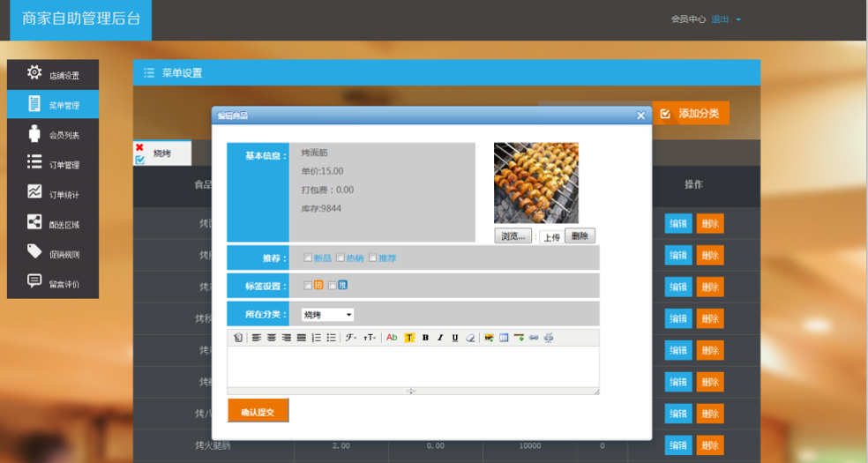868x463 pixels.
Task: Click 删除 under the product image
Action: pyautogui.click(x=580, y=235)
